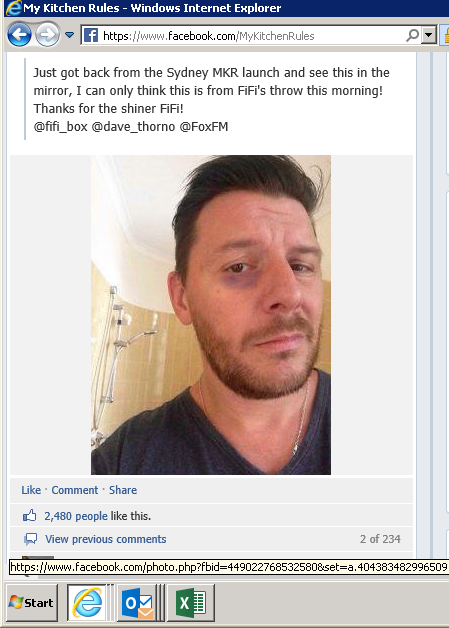Viewport: 449px width, 628px height.
Task: Expand the address bar autocomplete dropdown
Action: tap(429, 36)
